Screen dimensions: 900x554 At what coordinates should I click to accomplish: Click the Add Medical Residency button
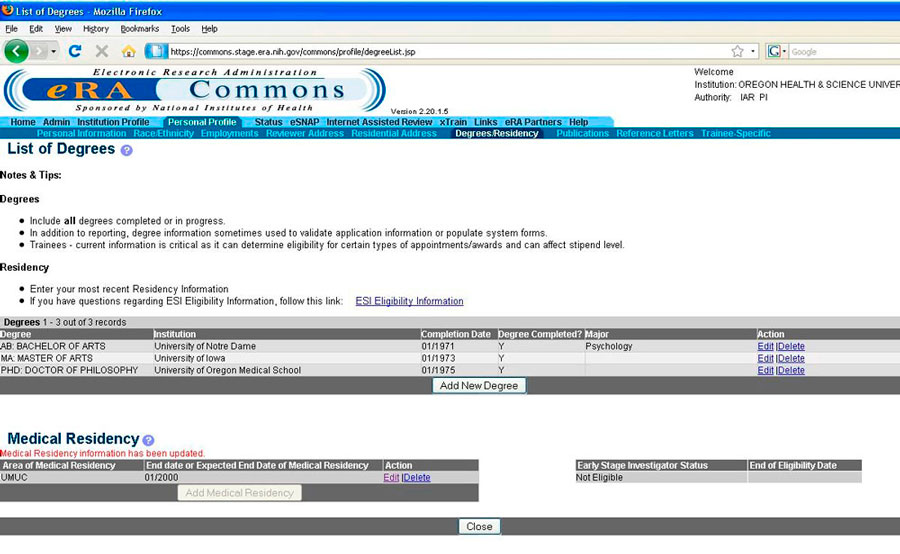click(239, 493)
